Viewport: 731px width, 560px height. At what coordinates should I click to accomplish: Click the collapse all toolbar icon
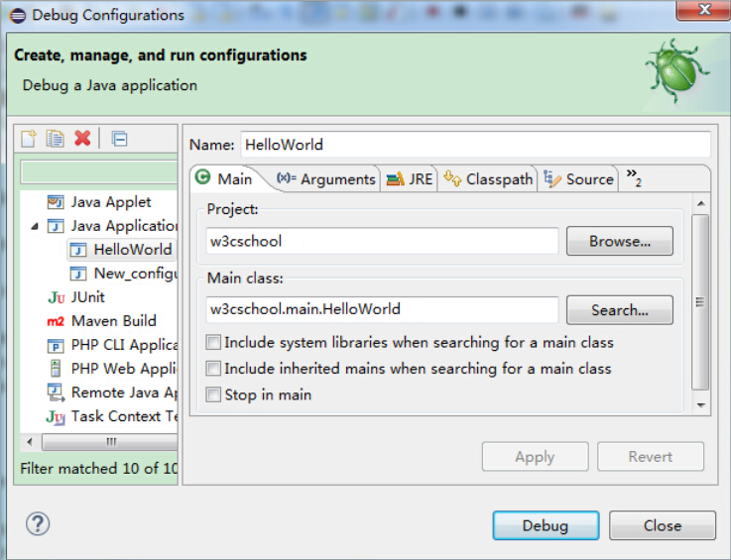119,139
